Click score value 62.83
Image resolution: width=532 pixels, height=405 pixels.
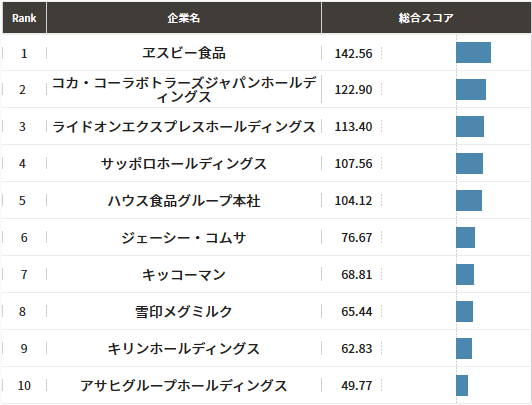357,349
